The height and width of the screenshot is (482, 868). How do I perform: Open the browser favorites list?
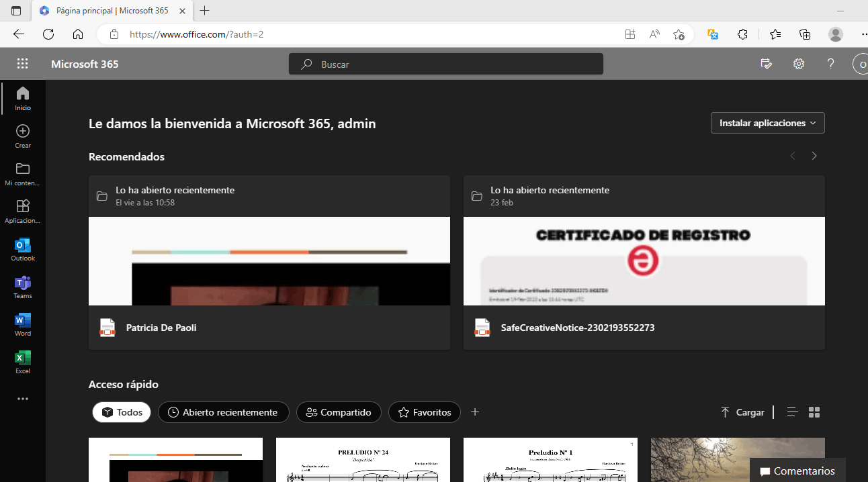click(775, 34)
